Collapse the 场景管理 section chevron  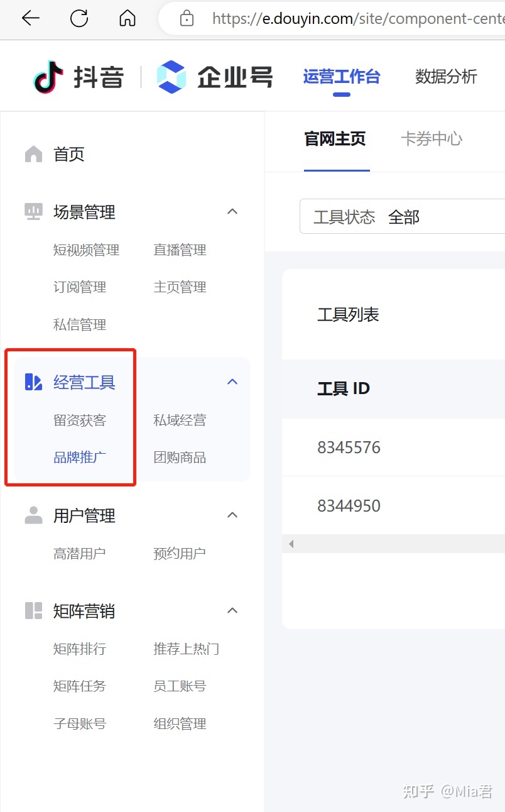pos(232,212)
